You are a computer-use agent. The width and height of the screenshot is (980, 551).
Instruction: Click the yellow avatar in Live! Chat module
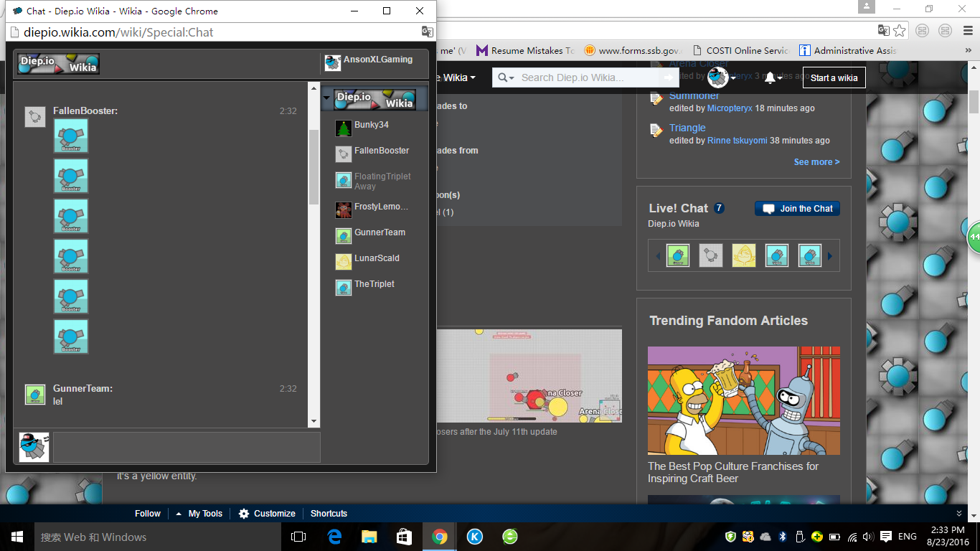(744, 255)
